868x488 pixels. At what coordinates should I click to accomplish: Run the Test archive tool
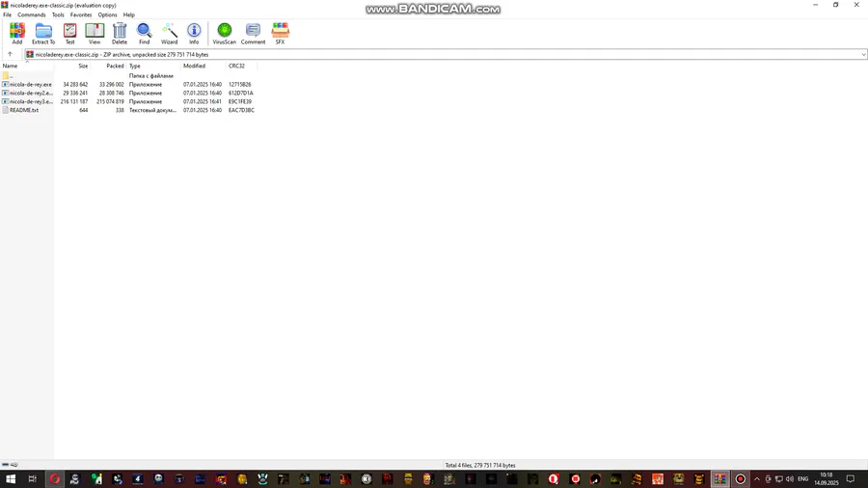[69, 33]
